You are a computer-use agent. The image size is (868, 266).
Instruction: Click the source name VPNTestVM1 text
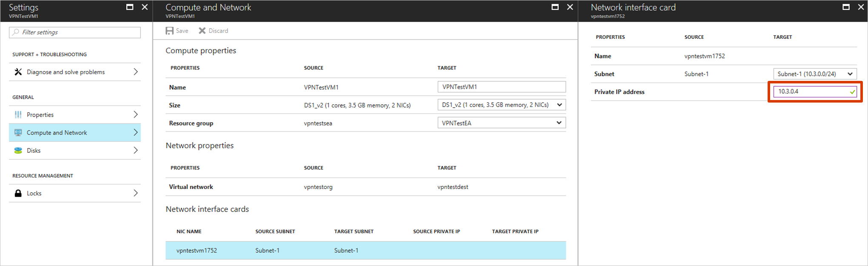click(x=321, y=87)
